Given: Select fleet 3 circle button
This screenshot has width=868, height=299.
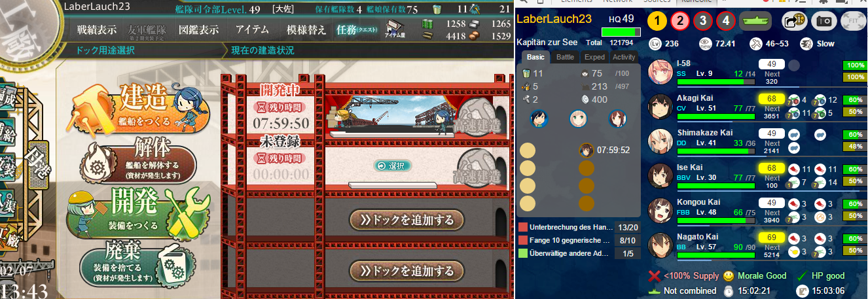Looking at the screenshot, I should point(702,21).
